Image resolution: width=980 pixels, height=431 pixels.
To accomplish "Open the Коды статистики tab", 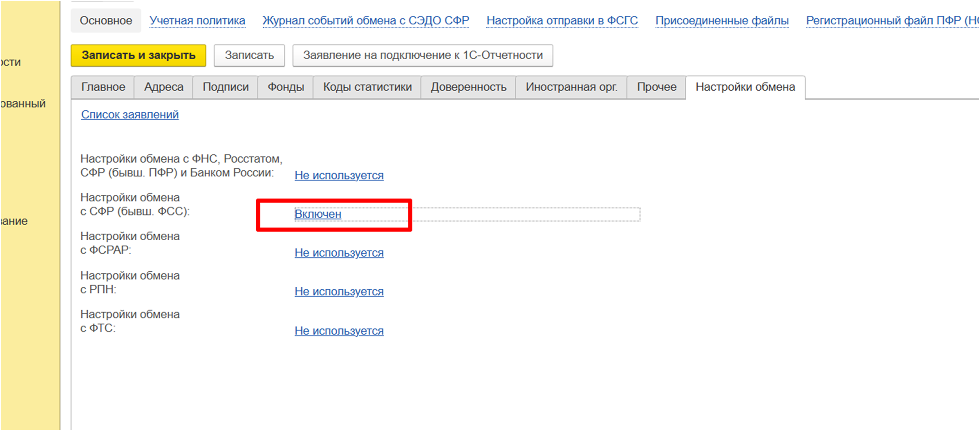I will click(367, 87).
